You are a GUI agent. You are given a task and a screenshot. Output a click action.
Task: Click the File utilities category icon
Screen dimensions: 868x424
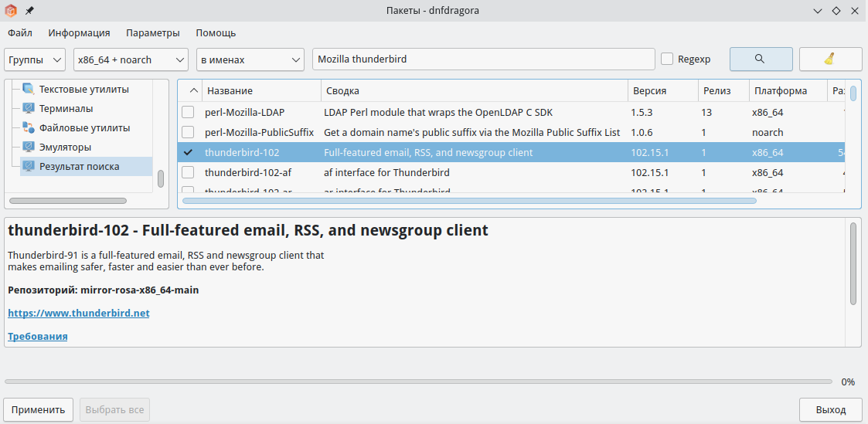pyautogui.click(x=29, y=128)
